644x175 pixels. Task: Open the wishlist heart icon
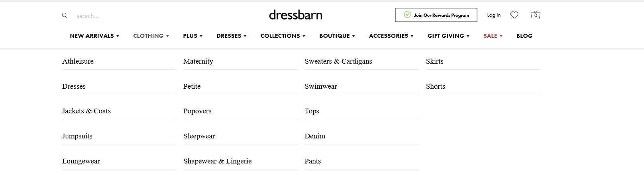[514, 15]
